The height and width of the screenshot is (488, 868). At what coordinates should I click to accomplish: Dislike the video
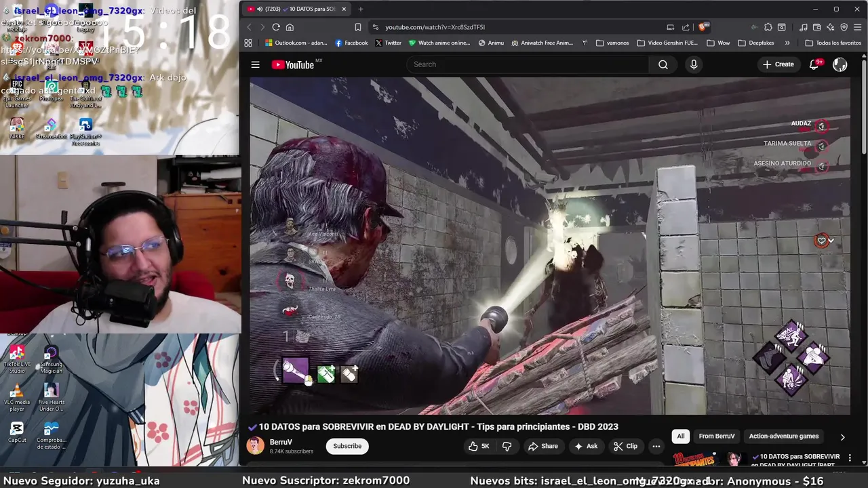[x=507, y=446]
